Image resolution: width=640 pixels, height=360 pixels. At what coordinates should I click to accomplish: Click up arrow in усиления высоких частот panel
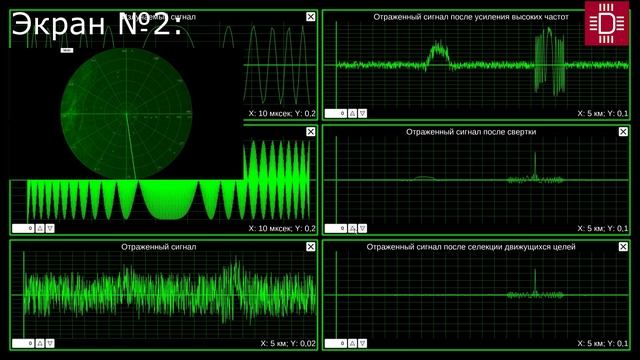[353, 113]
